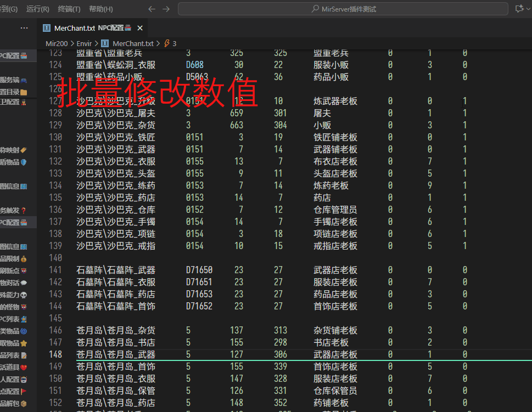The image size is (532, 412).
Task: Open sidebar more actions ellipsis
Action: tap(24, 28)
